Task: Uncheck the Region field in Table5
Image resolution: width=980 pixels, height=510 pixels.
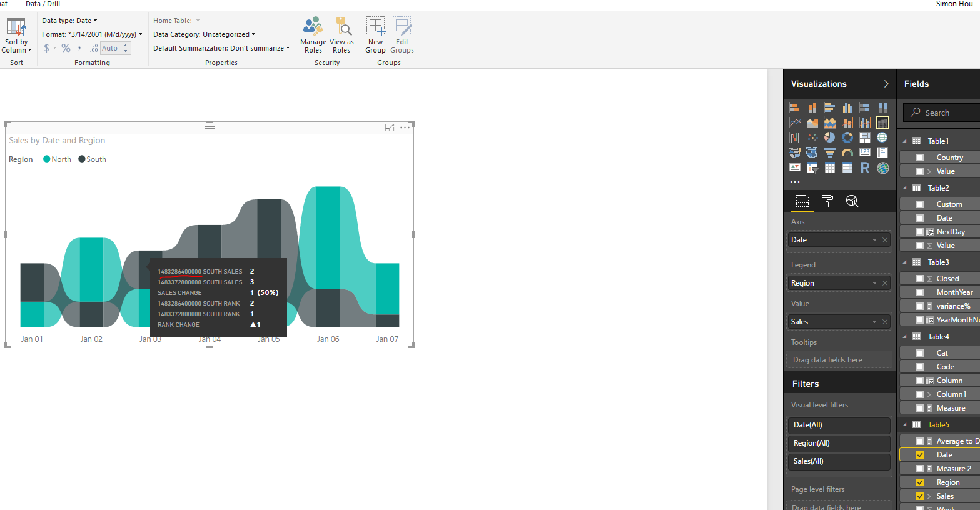Action: [920, 482]
